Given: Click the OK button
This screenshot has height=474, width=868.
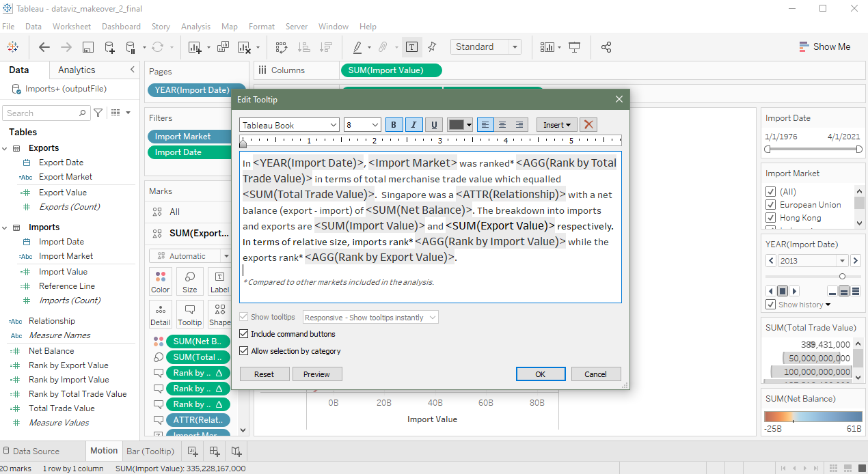Looking at the screenshot, I should point(540,374).
